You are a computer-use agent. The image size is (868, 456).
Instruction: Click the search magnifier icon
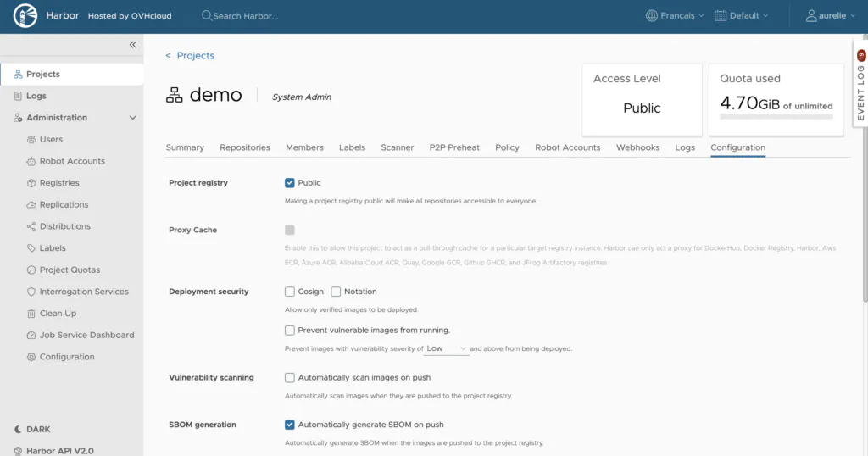click(x=206, y=15)
